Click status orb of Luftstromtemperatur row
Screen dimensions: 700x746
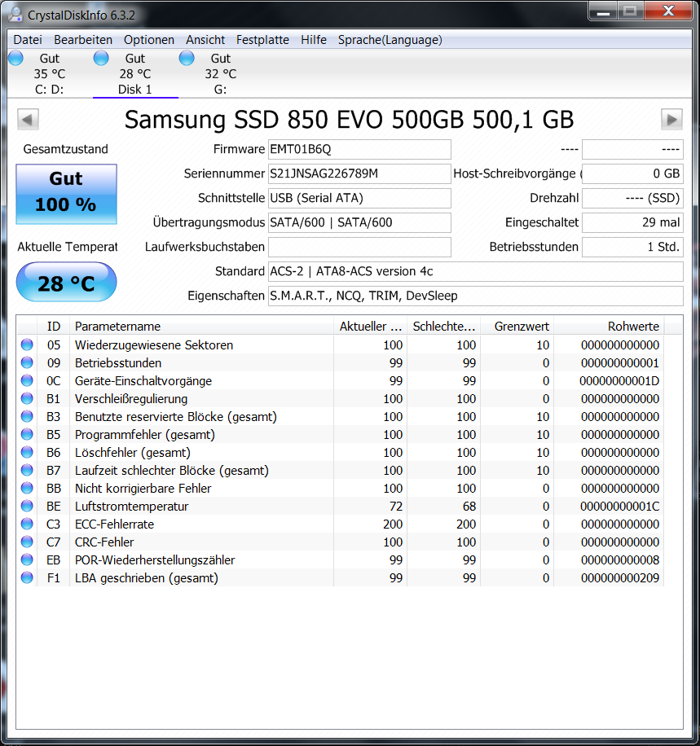[27, 506]
